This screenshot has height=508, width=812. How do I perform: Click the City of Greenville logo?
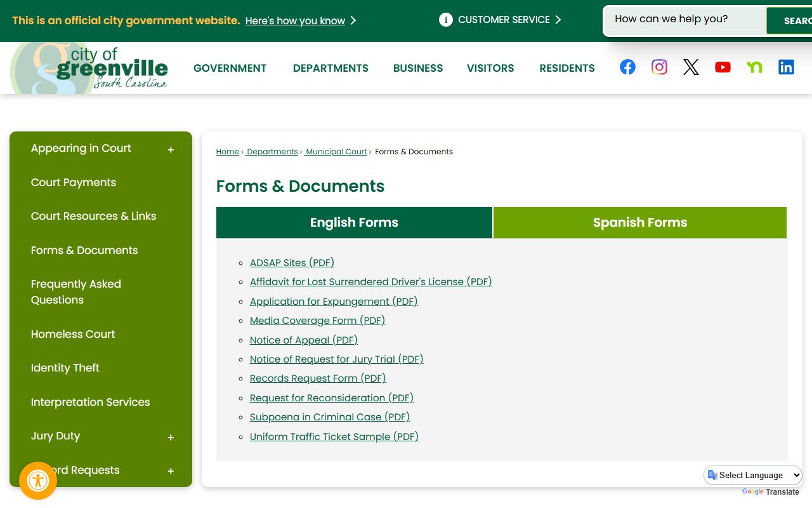(x=90, y=69)
